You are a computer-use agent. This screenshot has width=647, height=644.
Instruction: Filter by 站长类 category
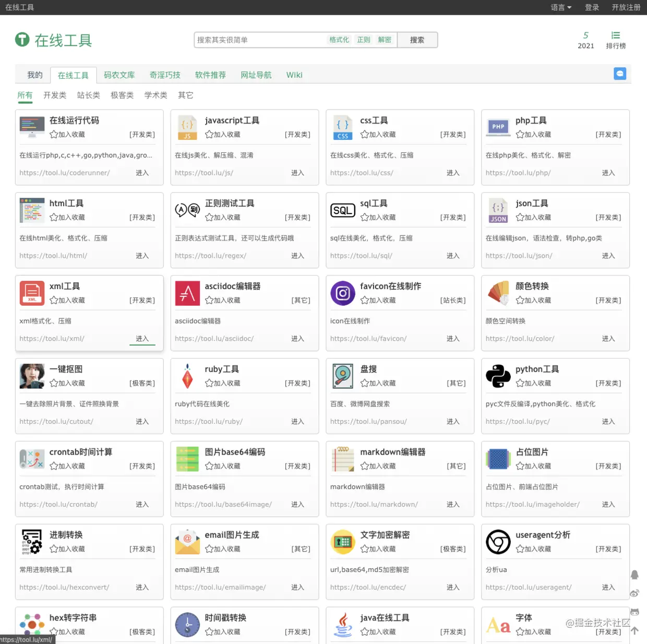click(89, 95)
